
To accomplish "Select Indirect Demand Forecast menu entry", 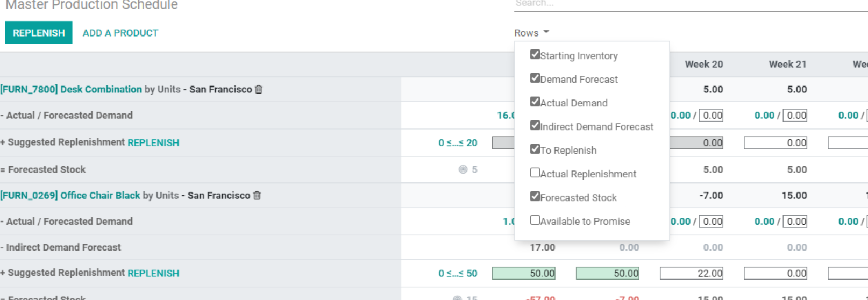I will [596, 127].
